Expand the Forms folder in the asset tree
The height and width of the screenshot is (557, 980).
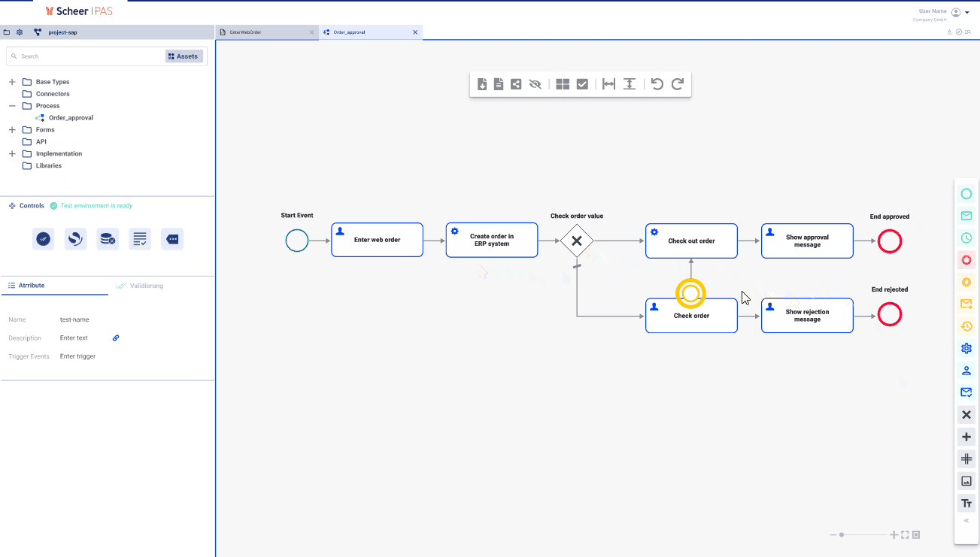[x=11, y=129]
